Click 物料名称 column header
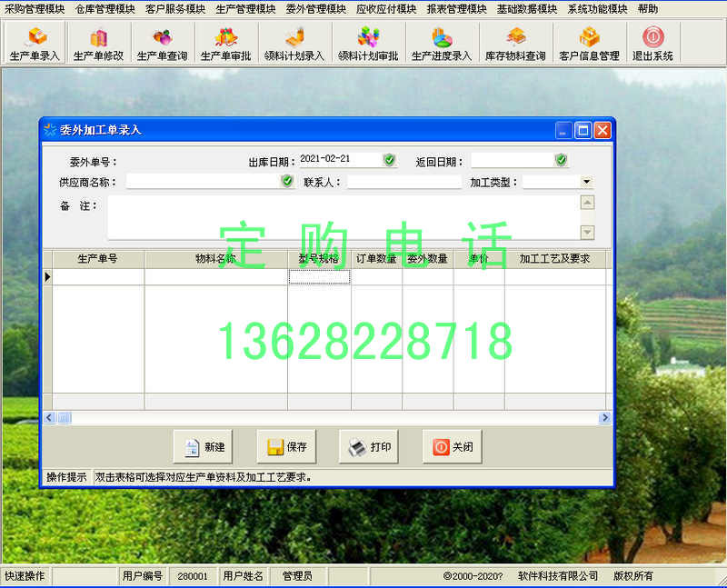This screenshot has height=588, width=727. 216,259
